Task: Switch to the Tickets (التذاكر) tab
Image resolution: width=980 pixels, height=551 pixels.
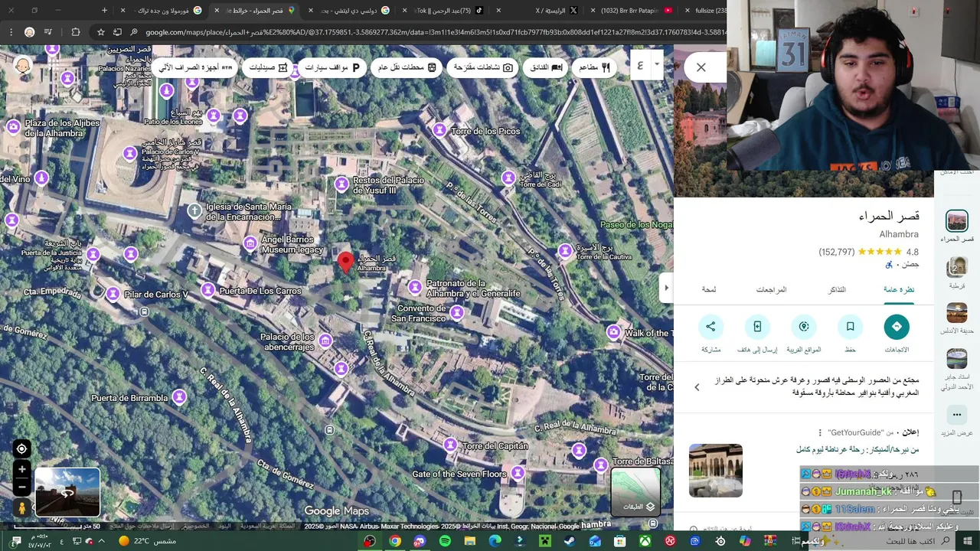Action: pos(837,289)
